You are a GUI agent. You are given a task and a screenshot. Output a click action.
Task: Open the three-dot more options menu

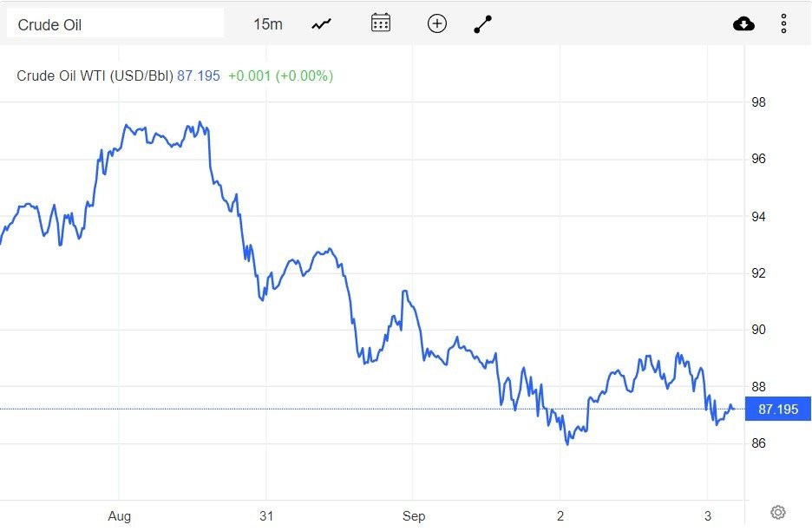(x=783, y=24)
